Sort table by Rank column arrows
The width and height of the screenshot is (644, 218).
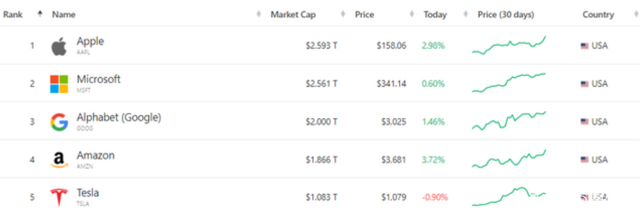(40, 14)
